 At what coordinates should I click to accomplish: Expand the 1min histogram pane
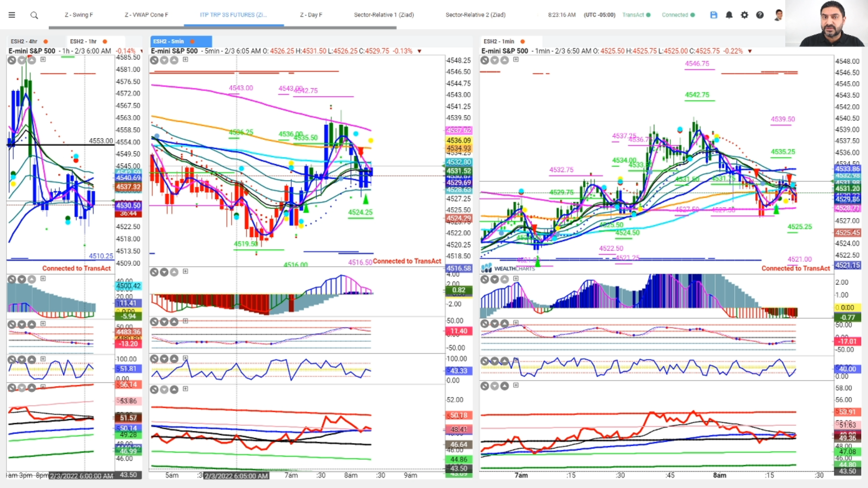[x=516, y=279]
